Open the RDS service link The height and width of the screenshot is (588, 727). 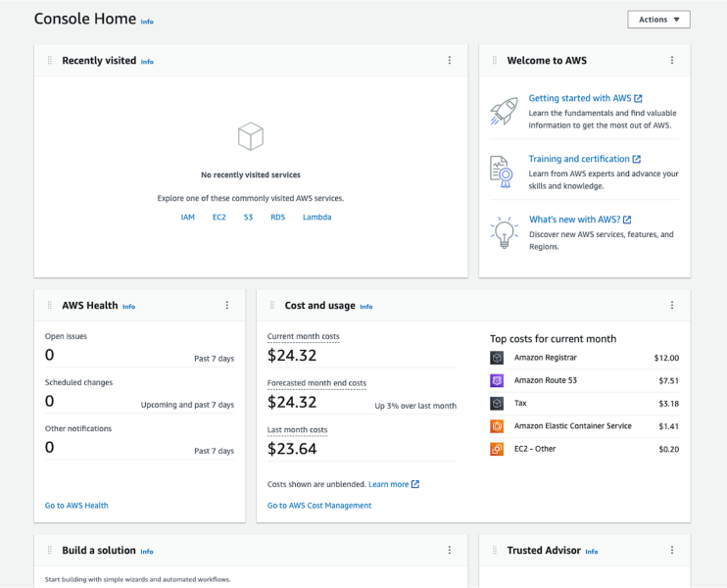click(x=277, y=217)
